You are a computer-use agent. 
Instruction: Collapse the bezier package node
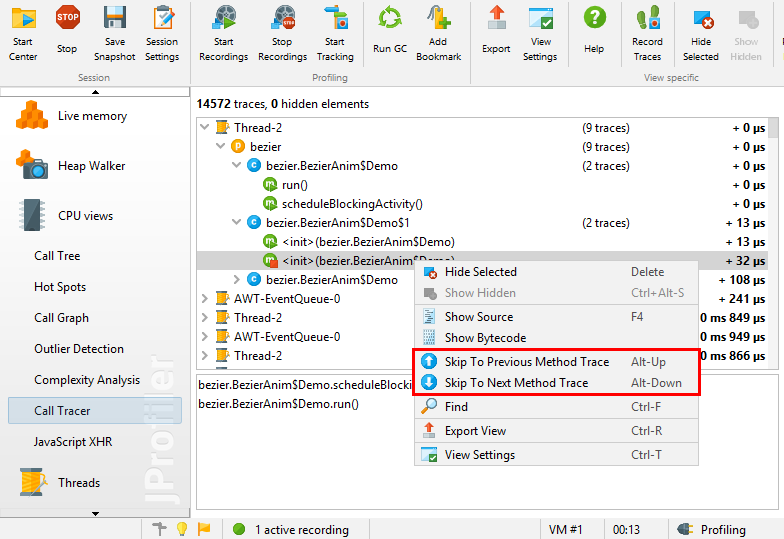point(220,146)
